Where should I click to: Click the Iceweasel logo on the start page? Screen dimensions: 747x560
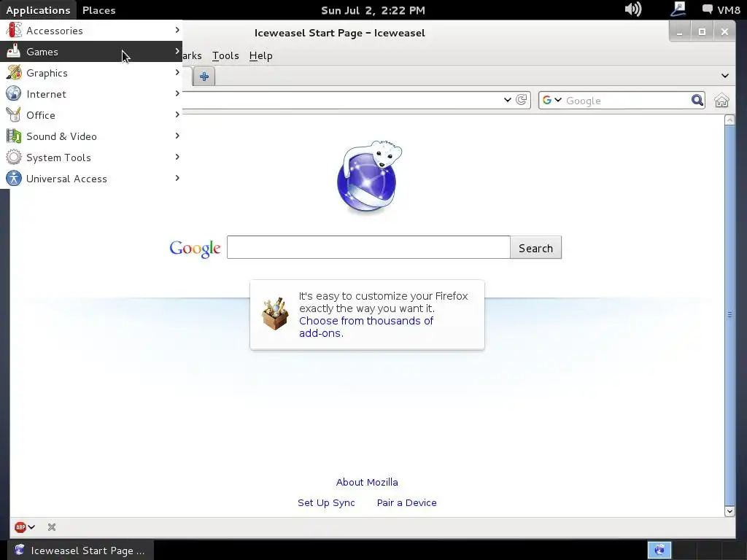click(368, 176)
